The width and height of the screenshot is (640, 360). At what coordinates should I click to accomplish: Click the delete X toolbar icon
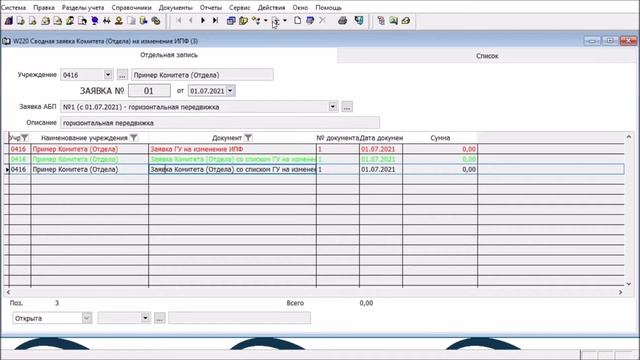coord(322,20)
